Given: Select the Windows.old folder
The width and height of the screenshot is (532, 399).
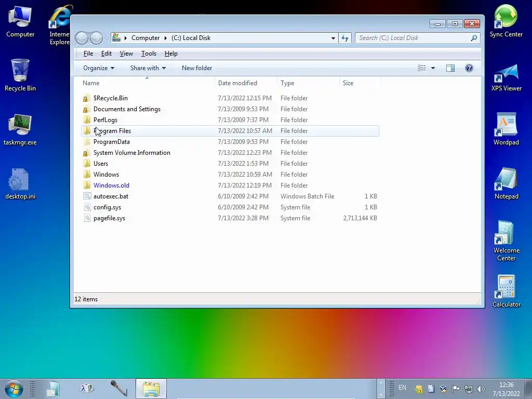Looking at the screenshot, I should coord(230,185).
